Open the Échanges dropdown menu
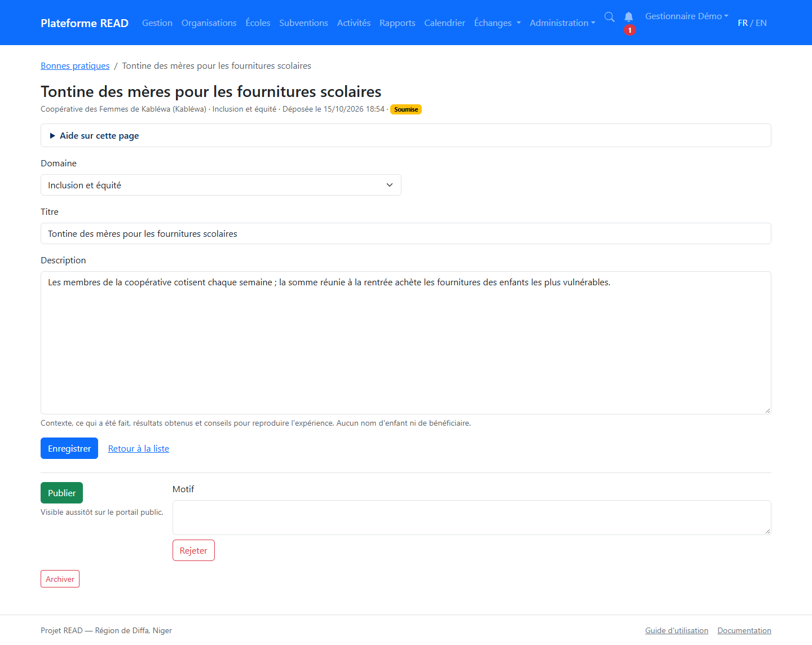 [497, 23]
